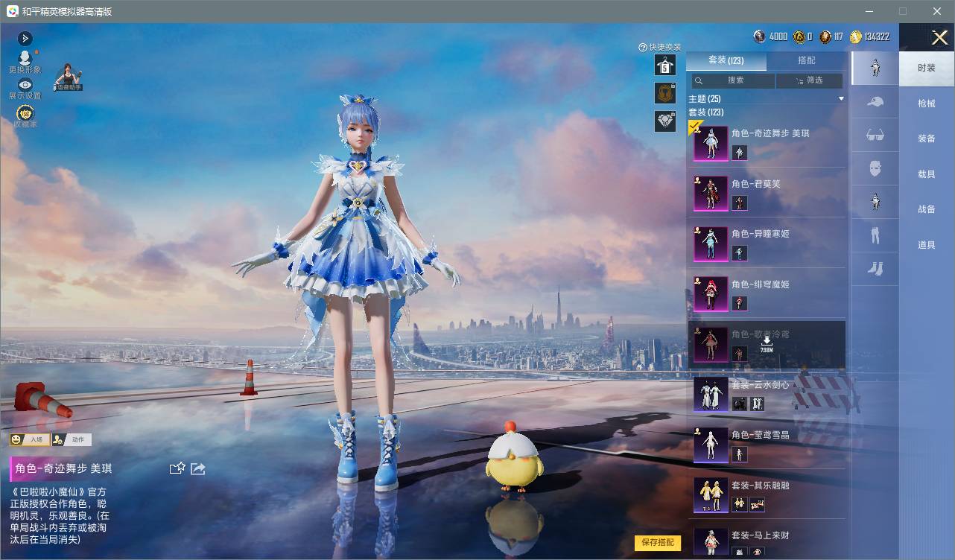Download the 角色-歌者泠鸢 outfit
This screenshot has height=560, width=955.
[767, 343]
